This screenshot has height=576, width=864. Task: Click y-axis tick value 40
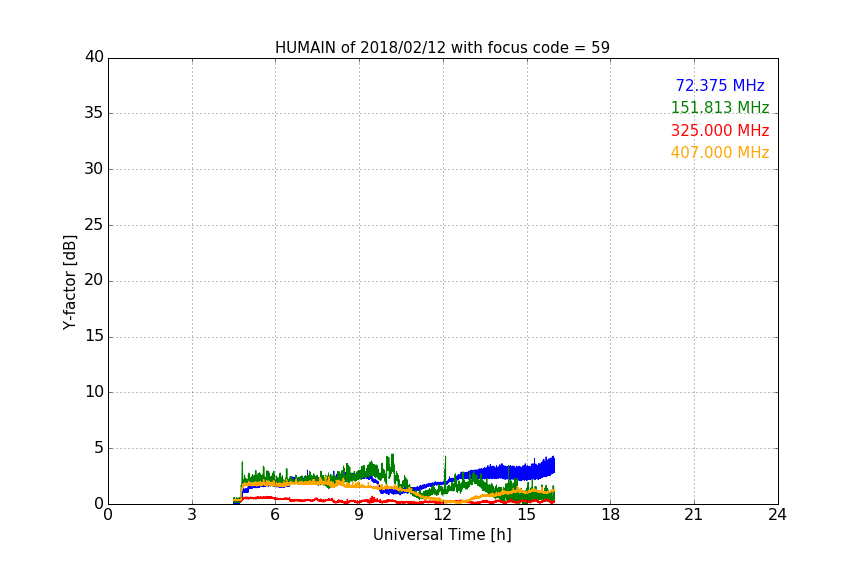click(x=94, y=57)
